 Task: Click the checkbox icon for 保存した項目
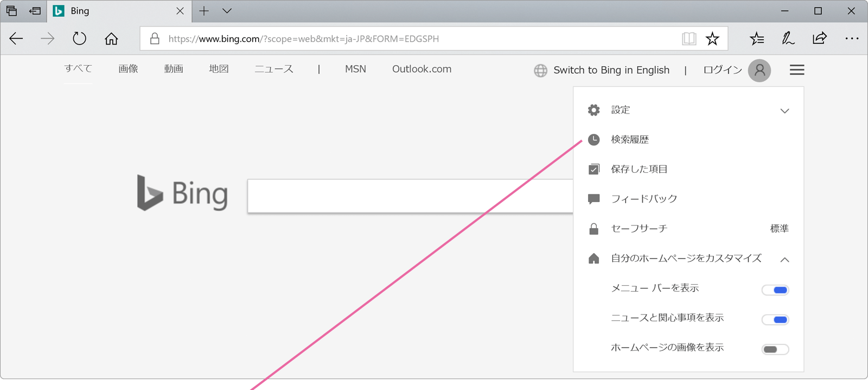click(594, 169)
